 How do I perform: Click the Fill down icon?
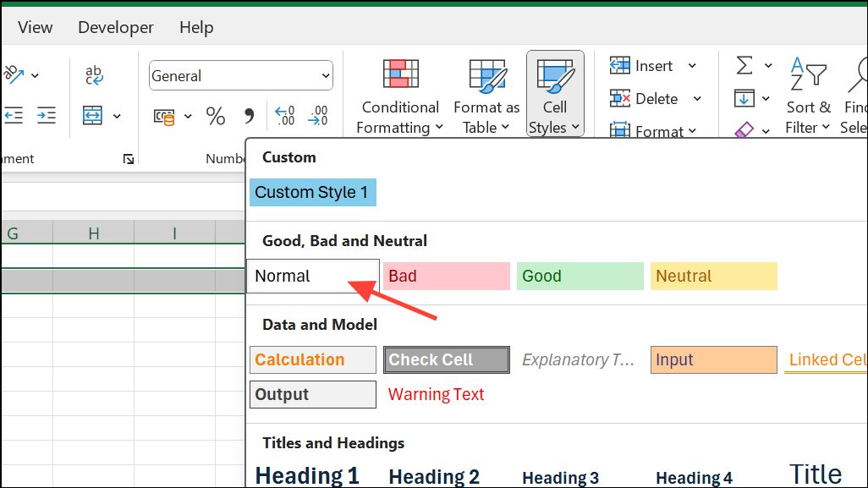[x=744, y=99]
